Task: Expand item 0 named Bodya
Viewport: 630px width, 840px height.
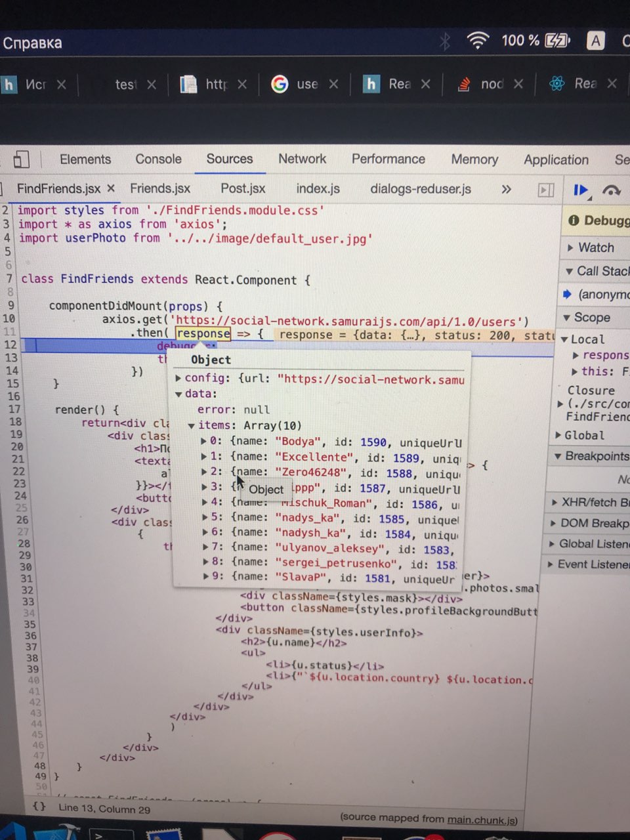Action: (x=204, y=441)
